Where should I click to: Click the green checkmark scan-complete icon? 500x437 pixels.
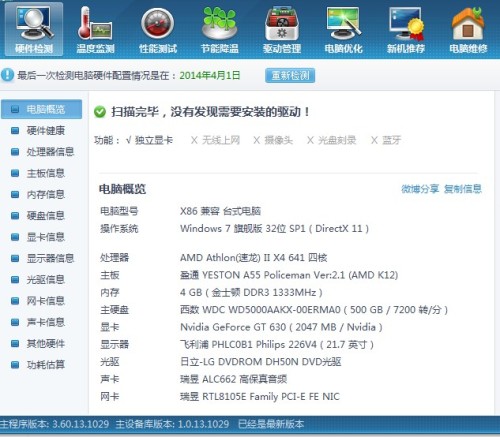coord(100,112)
